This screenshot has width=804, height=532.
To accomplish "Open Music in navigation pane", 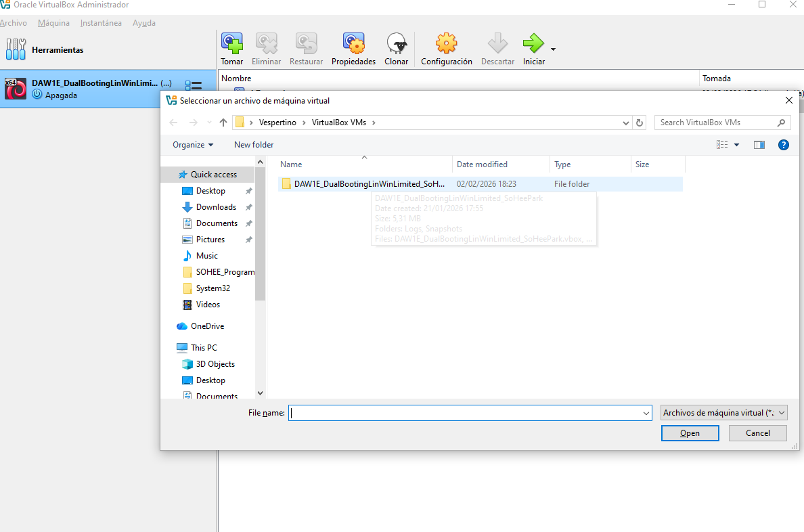I will [206, 255].
